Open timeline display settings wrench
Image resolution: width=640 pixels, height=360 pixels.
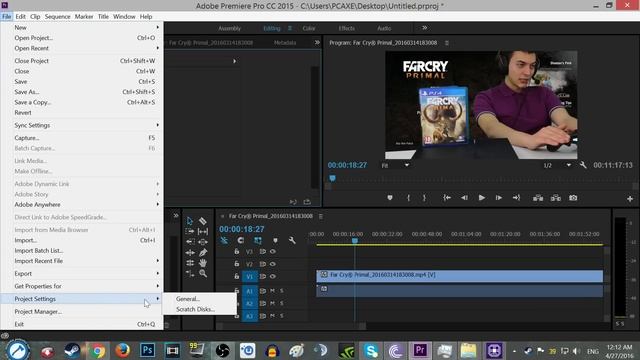292,240
